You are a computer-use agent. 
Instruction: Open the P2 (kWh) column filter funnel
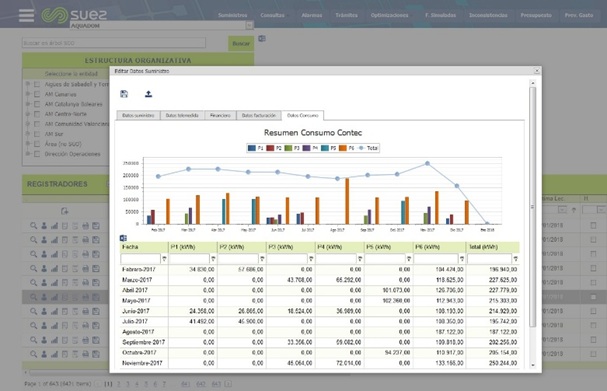262,259
